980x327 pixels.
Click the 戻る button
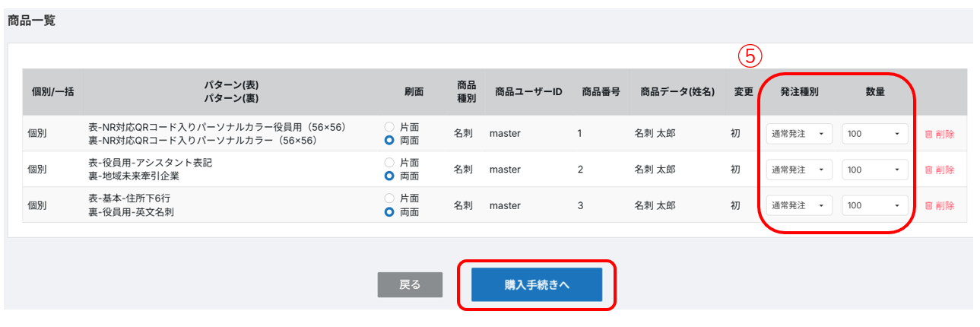(410, 284)
